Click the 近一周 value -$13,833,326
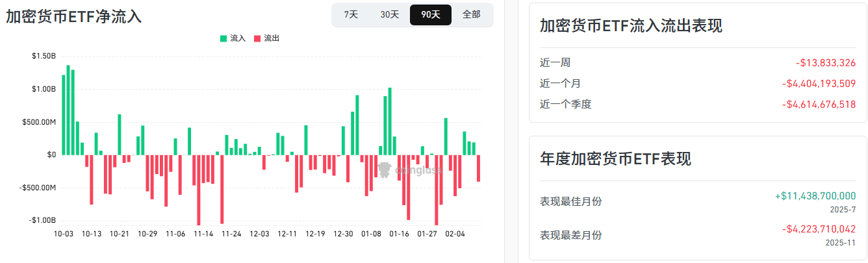868x263 pixels. 826,63
